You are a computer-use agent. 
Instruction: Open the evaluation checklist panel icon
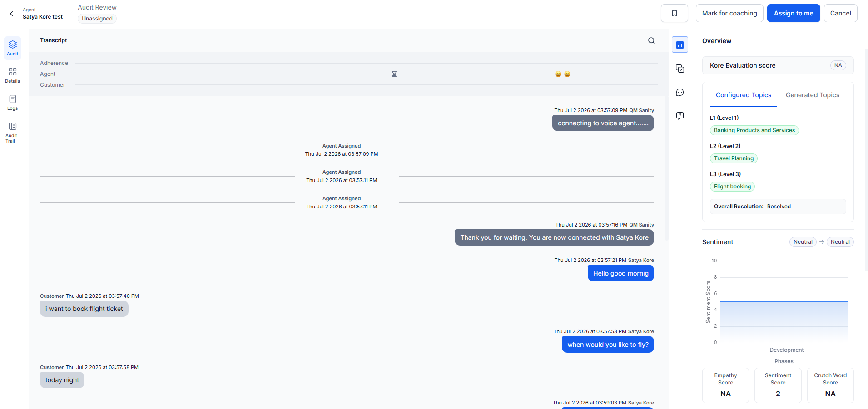680,69
